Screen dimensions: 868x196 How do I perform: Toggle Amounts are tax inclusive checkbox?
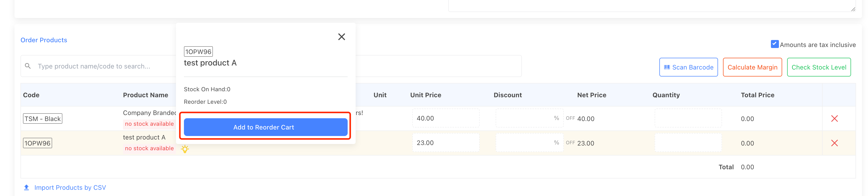click(774, 44)
